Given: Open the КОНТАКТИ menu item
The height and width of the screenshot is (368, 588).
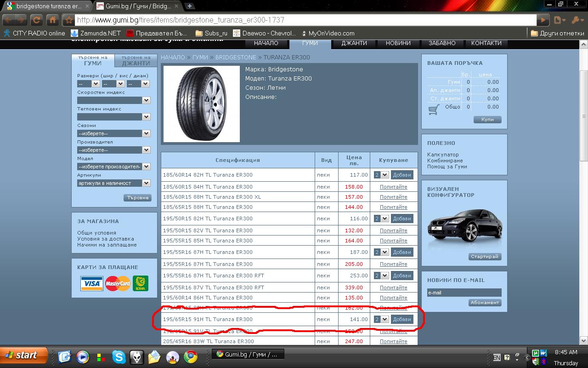Looking at the screenshot, I should tap(486, 43).
